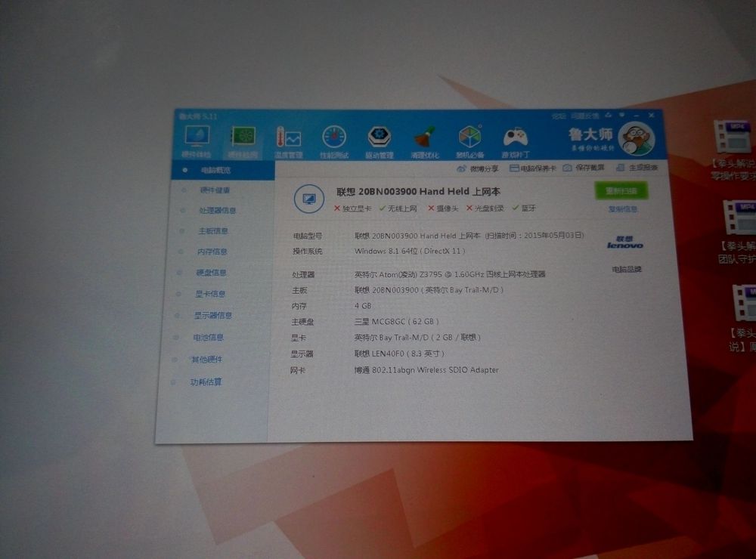The width and height of the screenshot is (756, 559).
Task: Click the green 重新扫描 rescan button
Action: (x=621, y=191)
